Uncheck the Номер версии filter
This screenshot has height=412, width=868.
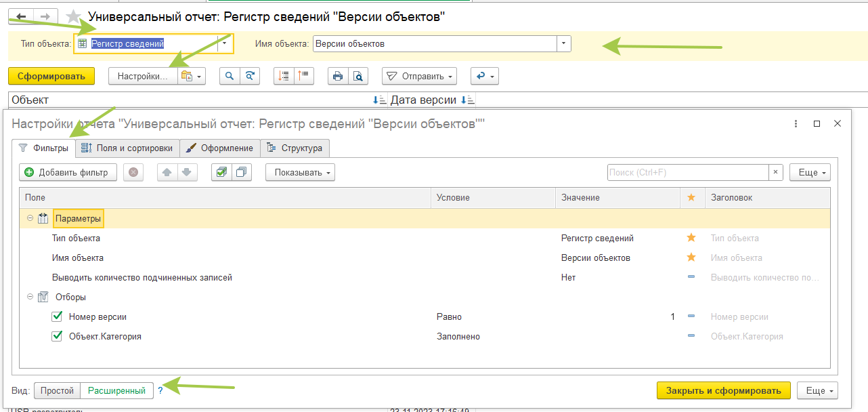(57, 316)
